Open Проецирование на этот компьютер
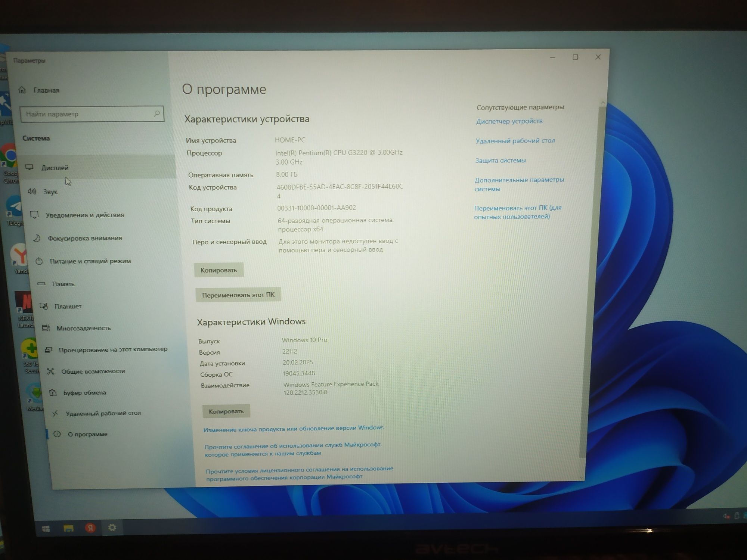Viewport: 747px width, 560px height. click(x=113, y=349)
